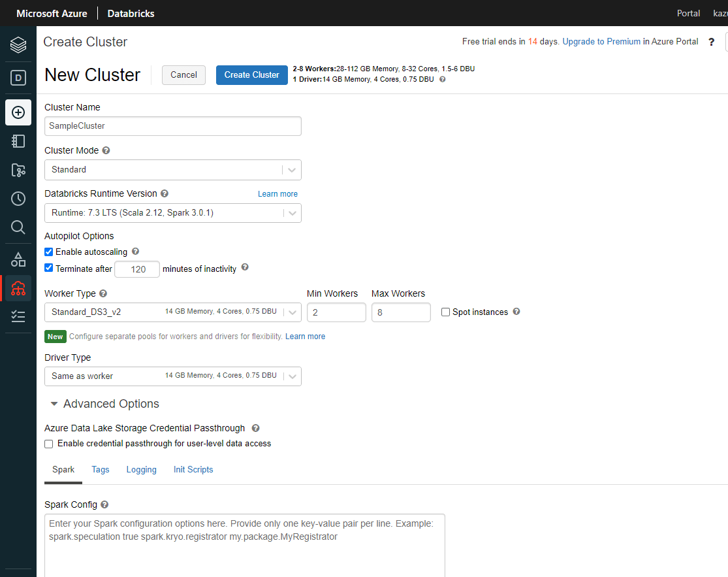728x577 pixels.
Task: Switch to the Tags tab
Action: click(x=101, y=470)
